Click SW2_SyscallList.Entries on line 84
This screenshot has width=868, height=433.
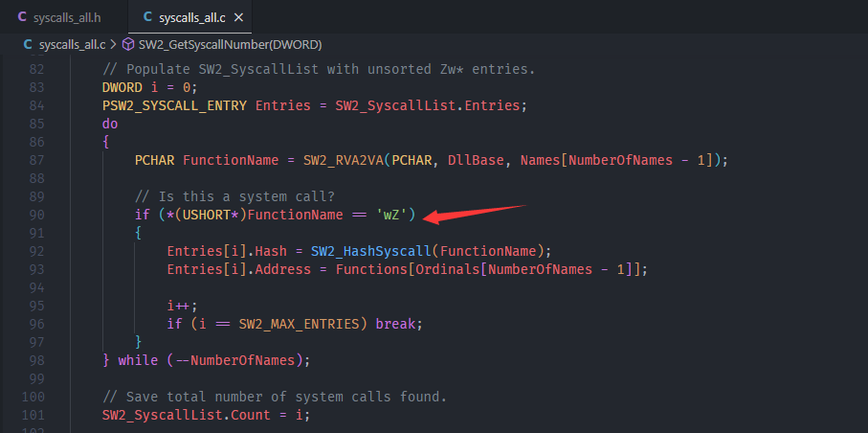428,105
